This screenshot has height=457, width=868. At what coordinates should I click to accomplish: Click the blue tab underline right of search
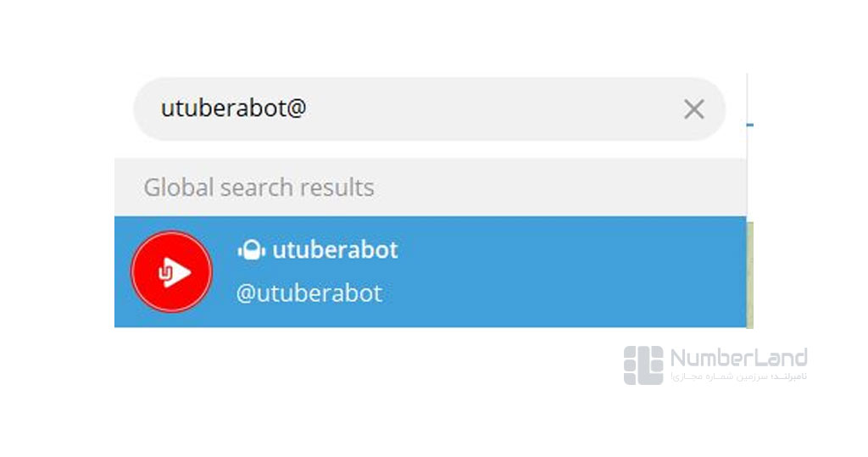coord(750,125)
